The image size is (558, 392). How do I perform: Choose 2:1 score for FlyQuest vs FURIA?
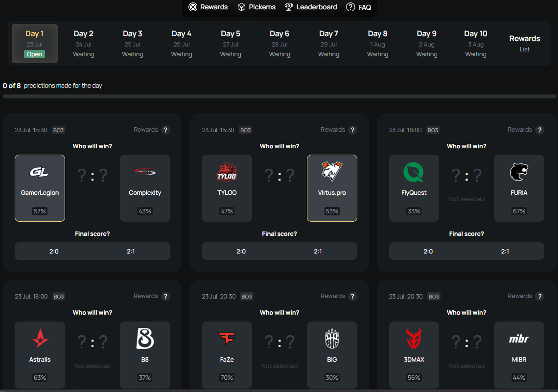pos(505,251)
